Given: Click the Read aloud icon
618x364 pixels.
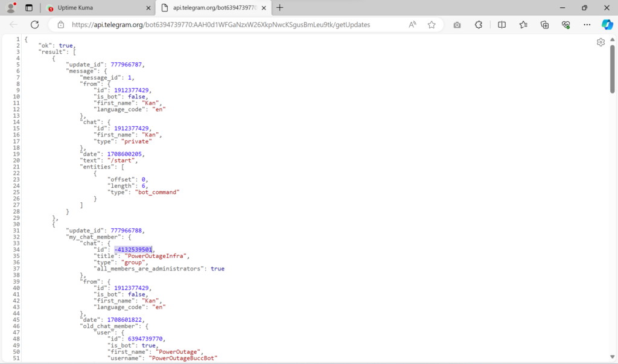Looking at the screenshot, I should click(x=413, y=25).
